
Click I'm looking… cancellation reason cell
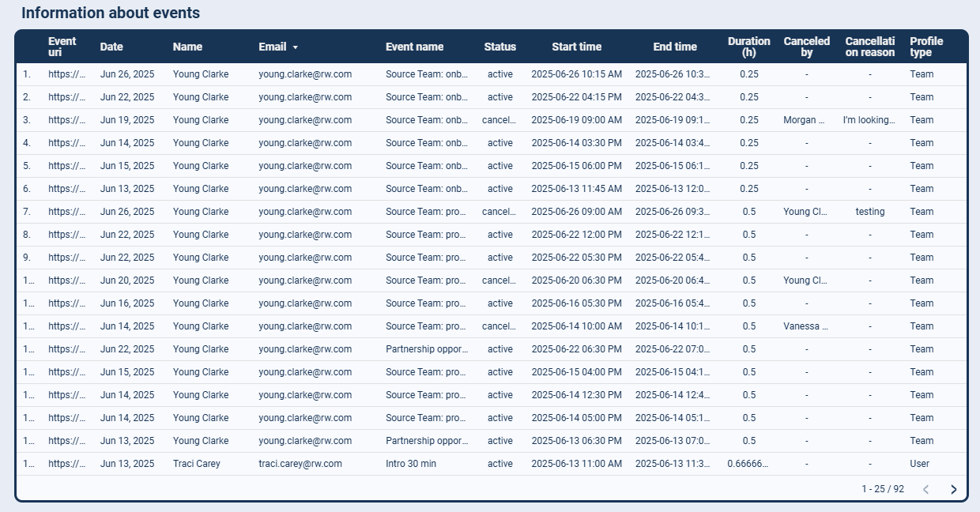click(869, 120)
